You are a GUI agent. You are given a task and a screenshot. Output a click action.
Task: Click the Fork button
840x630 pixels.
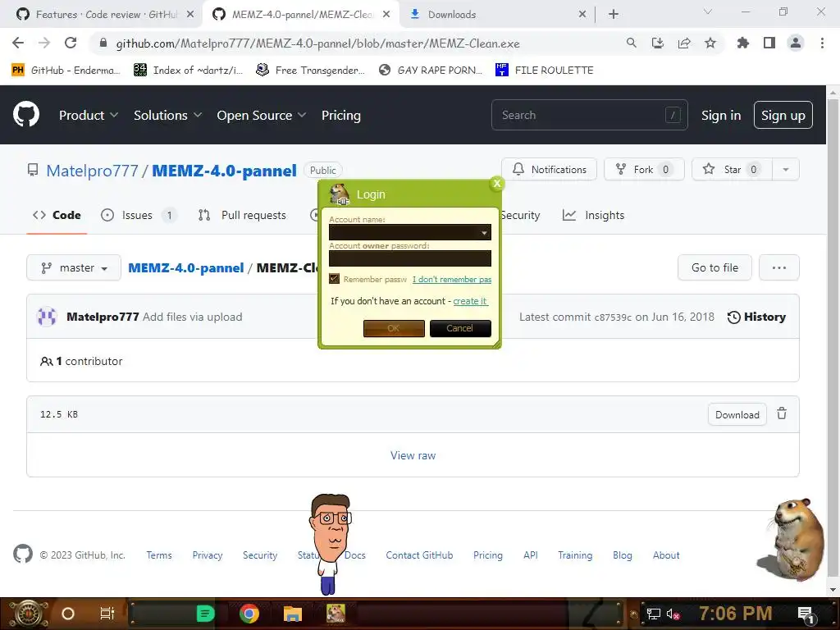[644, 169]
